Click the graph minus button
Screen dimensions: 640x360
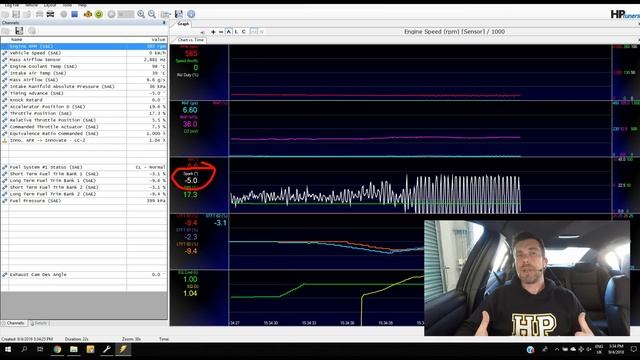point(221,32)
